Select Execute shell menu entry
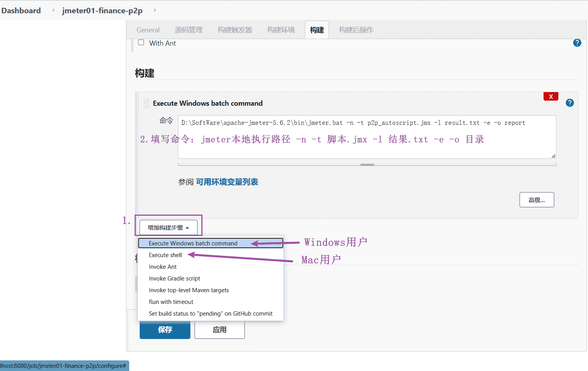 (x=165, y=255)
